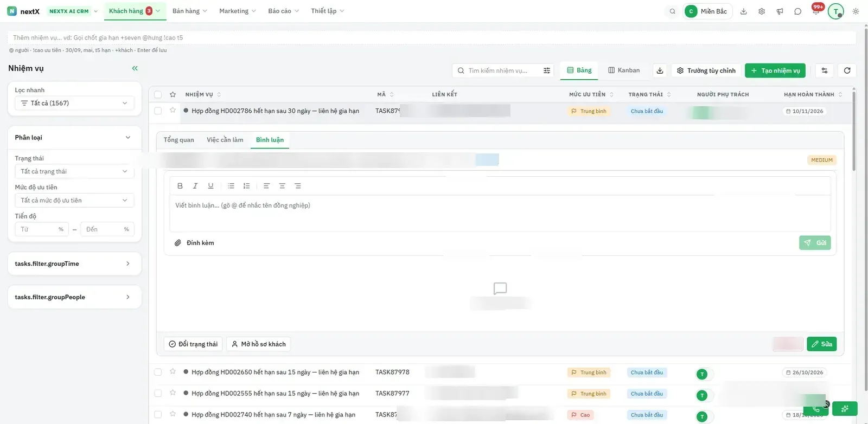
Task: Open the notifications bell with 99+ badge
Action: click(816, 11)
